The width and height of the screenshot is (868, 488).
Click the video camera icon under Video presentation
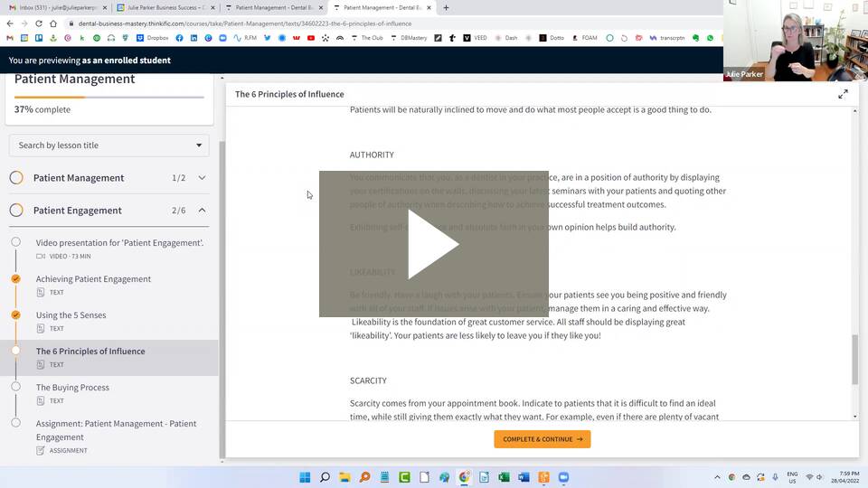click(x=41, y=256)
